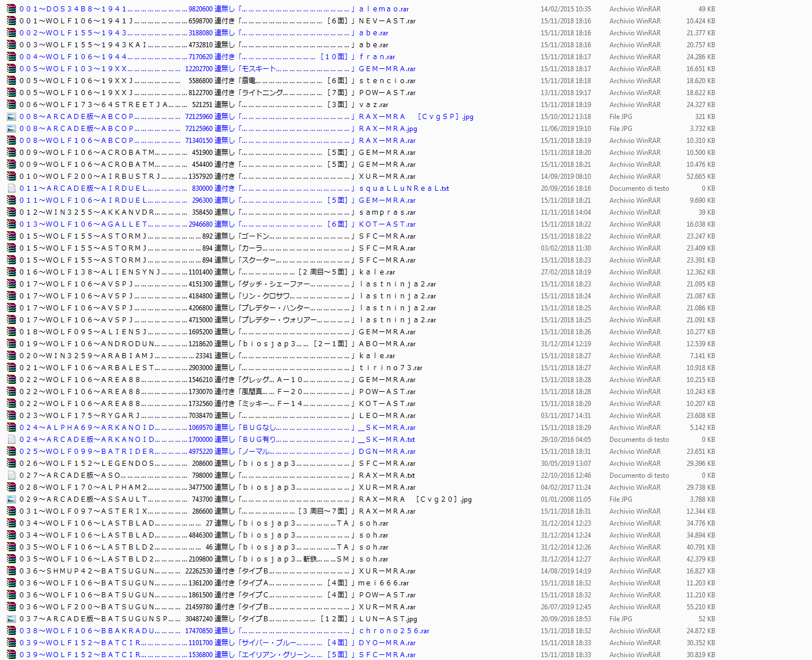
Task: Click the RAR icon beside alemao.rar
Action: pyautogui.click(x=11, y=9)
